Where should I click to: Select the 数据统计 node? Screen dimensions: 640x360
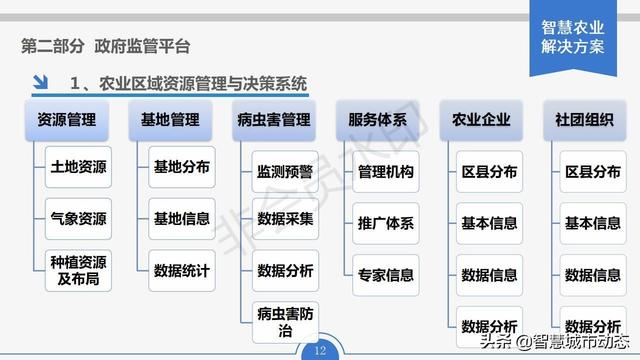coord(182,271)
